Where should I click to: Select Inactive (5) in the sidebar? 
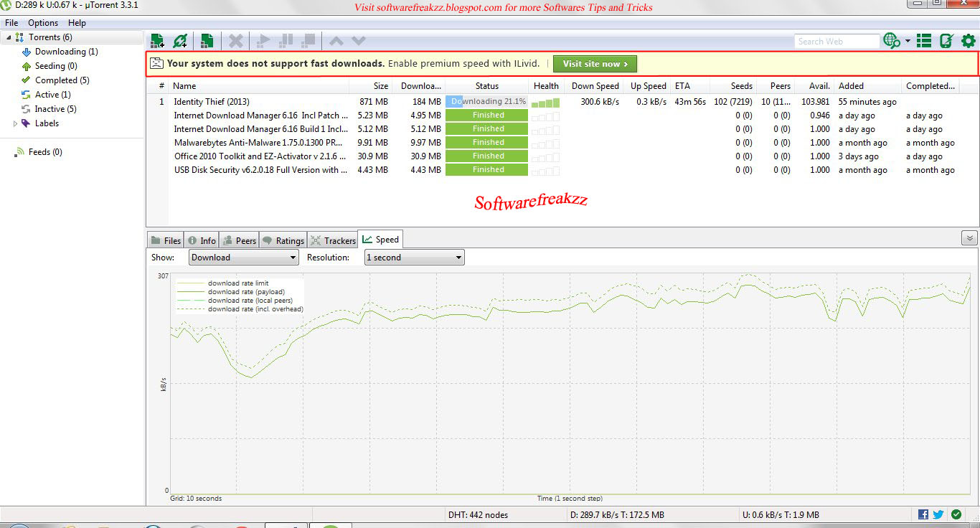pos(55,109)
